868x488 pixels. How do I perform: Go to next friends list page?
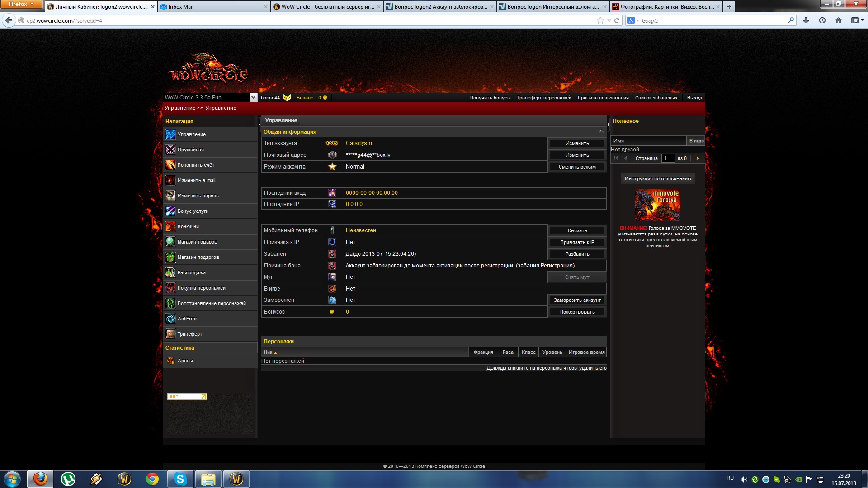tap(698, 158)
